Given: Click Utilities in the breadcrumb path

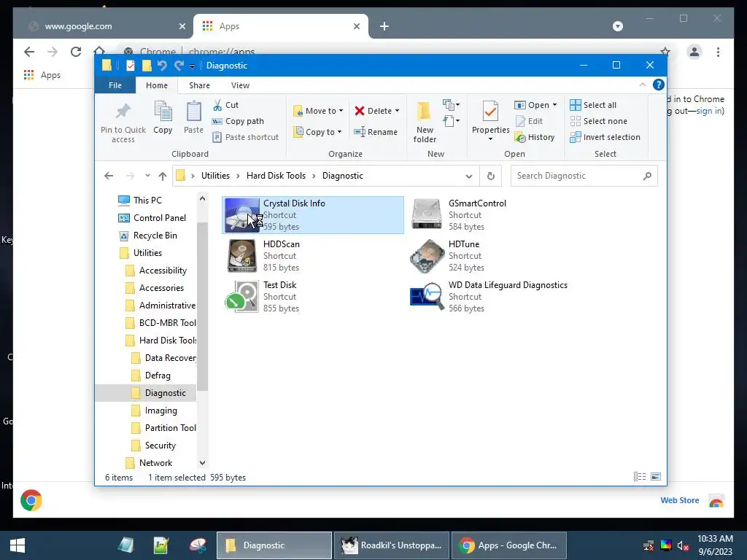Looking at the screenshot, I should 215,176.
